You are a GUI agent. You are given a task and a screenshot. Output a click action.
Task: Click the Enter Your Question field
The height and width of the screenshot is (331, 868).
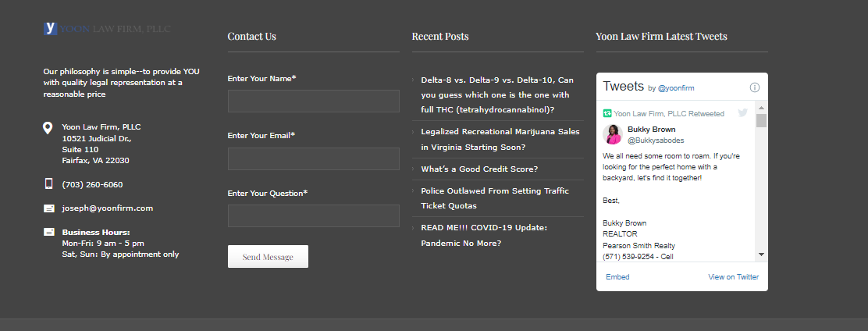pyautogui.click(x=313, y=216)
